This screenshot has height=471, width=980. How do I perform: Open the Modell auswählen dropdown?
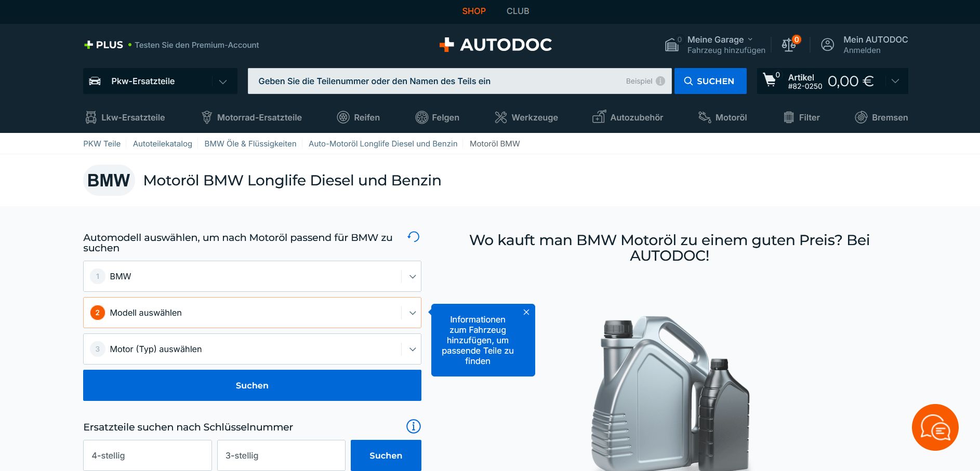pyautogui.click(x=252, y=313)
